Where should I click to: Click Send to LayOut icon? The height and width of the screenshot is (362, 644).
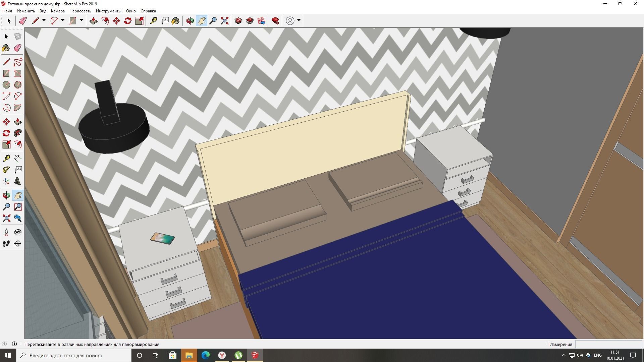point(261,21)
